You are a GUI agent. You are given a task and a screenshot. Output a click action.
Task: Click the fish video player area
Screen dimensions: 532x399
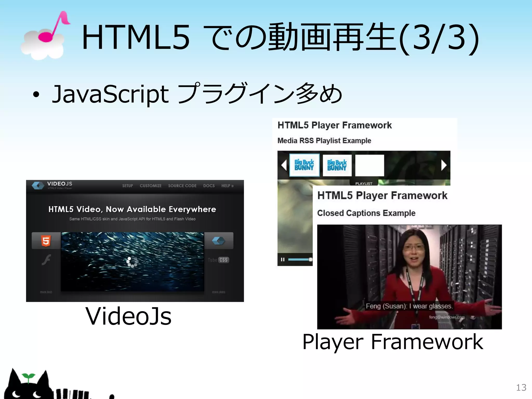(132, 262)
